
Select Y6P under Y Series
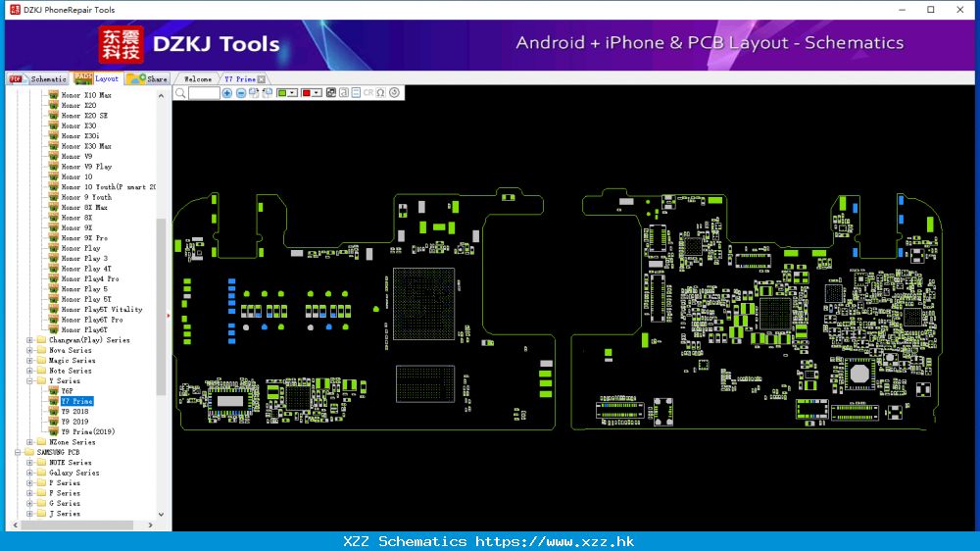click(67, 391)
